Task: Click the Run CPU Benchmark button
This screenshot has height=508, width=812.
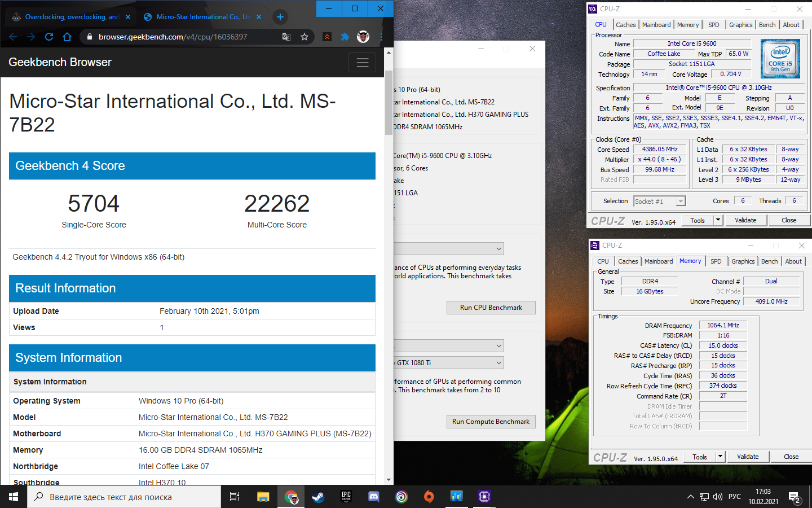Action: point(491,308)
